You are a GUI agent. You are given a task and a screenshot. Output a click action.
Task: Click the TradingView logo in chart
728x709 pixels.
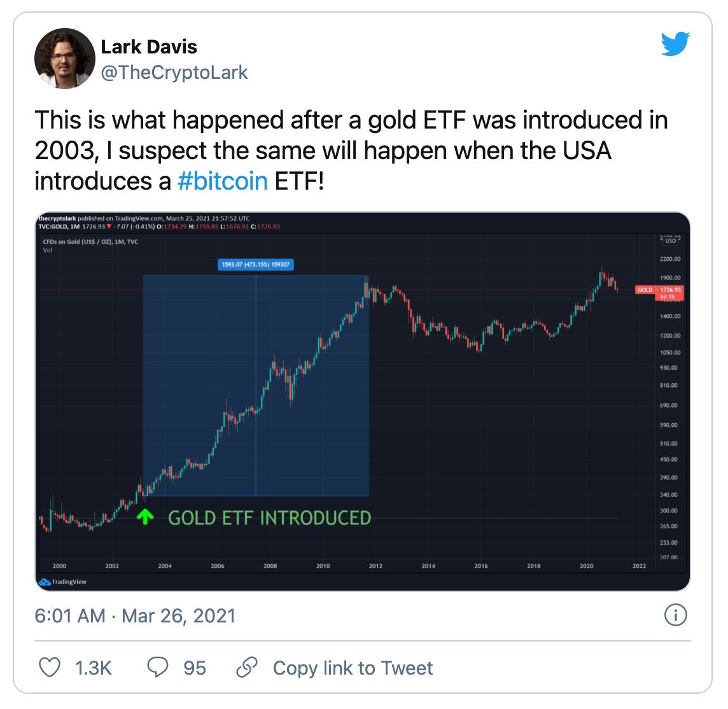pyautogui.click(x=62, y=582)
